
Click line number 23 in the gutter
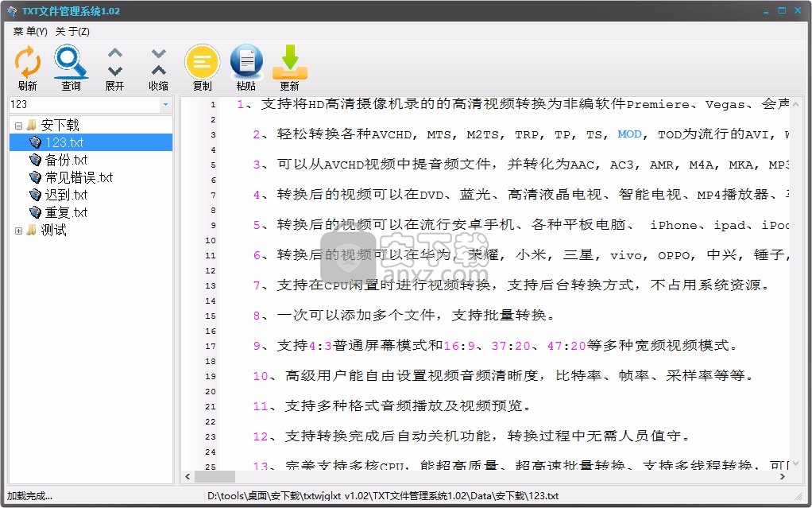point(211,437)
